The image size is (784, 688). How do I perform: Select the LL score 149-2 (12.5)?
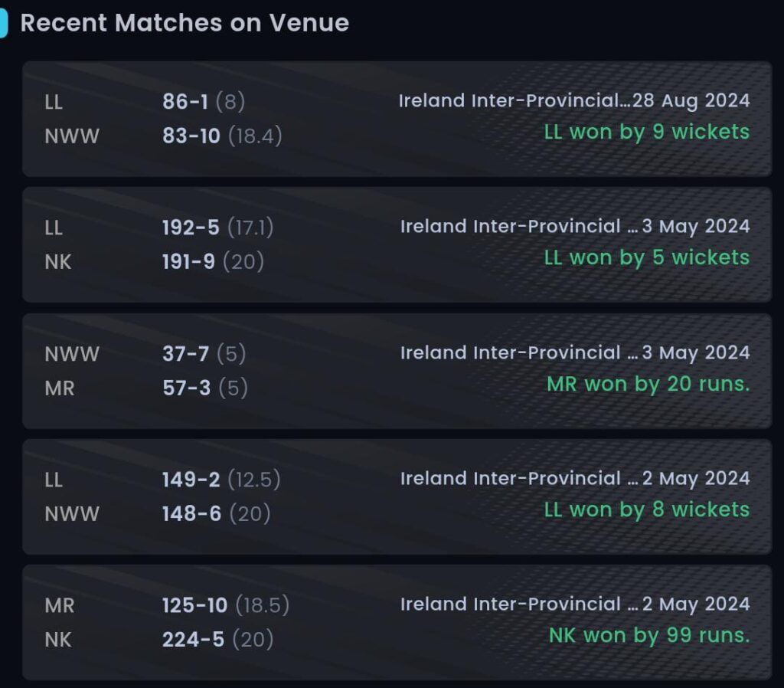click(x=221, y=480)
